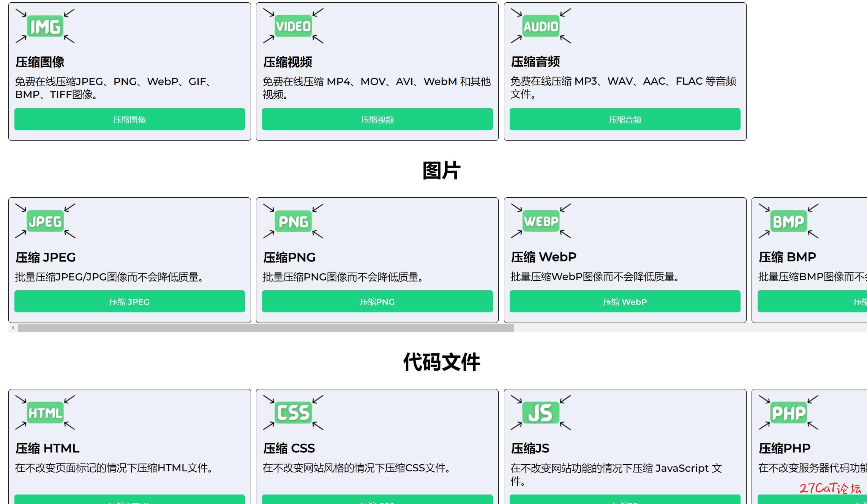The image size is (867, 504).
Task: Click the JPEG compress icon
Action: 45,221
